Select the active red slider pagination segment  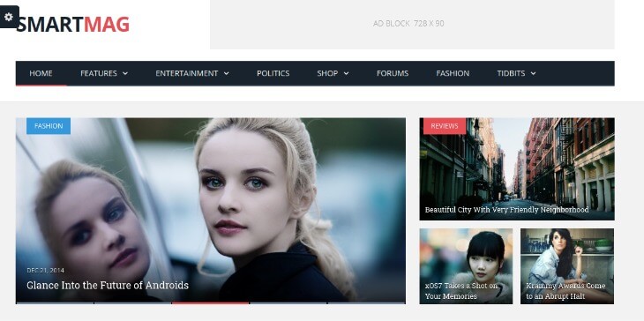coord(210,303)
